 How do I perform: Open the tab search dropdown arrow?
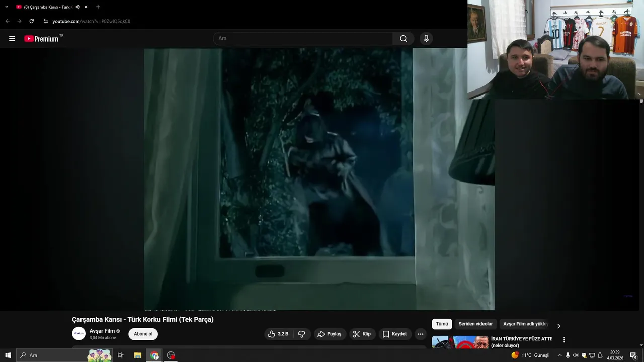[x=7, y=7]
